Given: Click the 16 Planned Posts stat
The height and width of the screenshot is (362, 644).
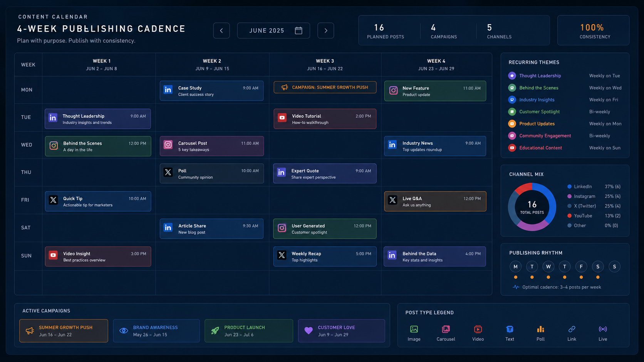Looking at the screenshot, I should (x=385, y=31).
